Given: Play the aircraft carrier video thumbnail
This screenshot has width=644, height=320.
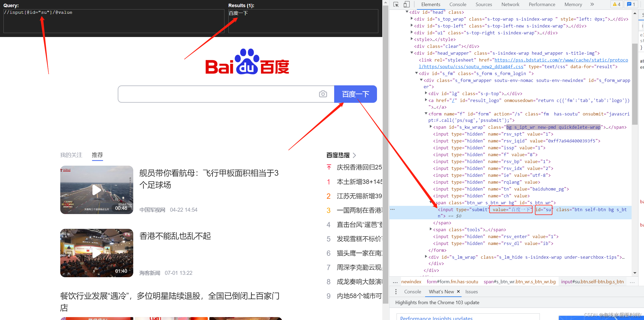Looking at the screenshot, I should tap(96, 190).
